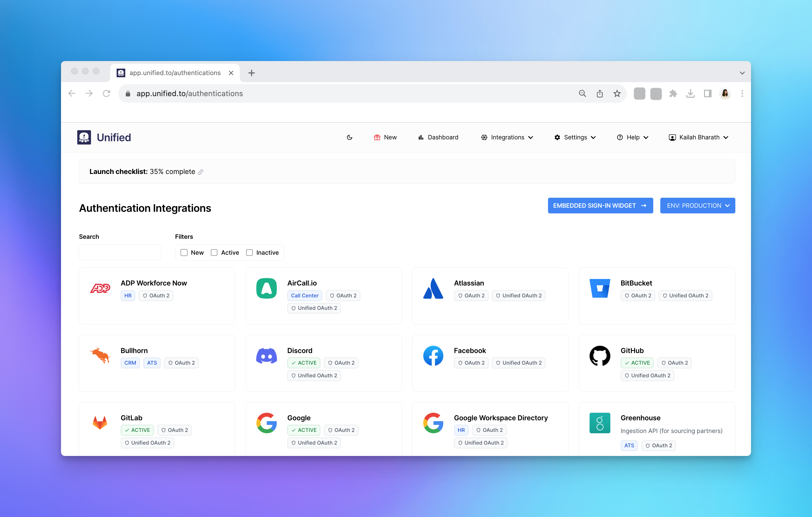Click the Bullhorn logo icon

coord(100,356)
